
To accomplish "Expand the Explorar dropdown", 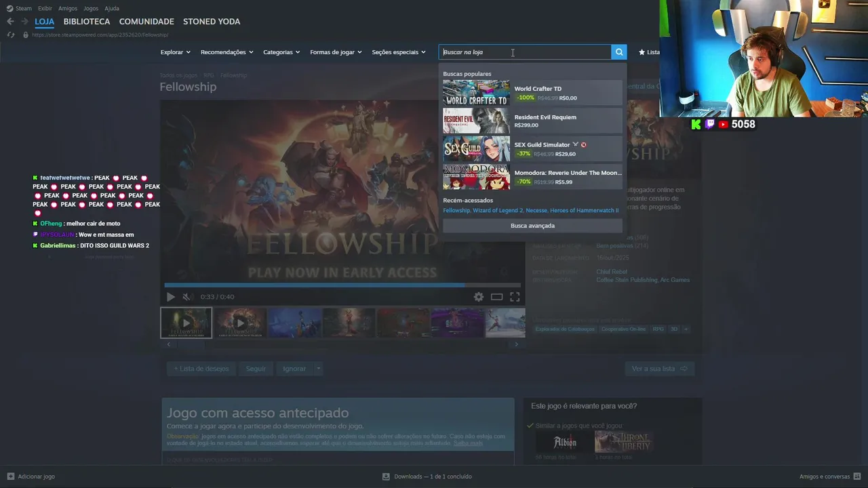I will 175,52.
